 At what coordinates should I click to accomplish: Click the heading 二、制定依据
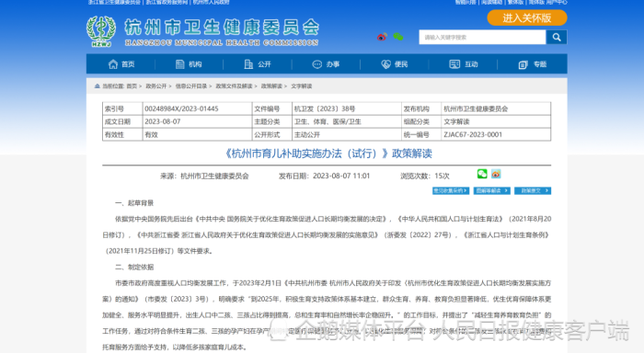coord(134,267)
